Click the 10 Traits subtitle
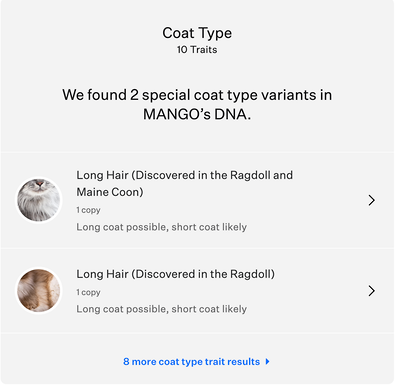 tap(197, 50)
